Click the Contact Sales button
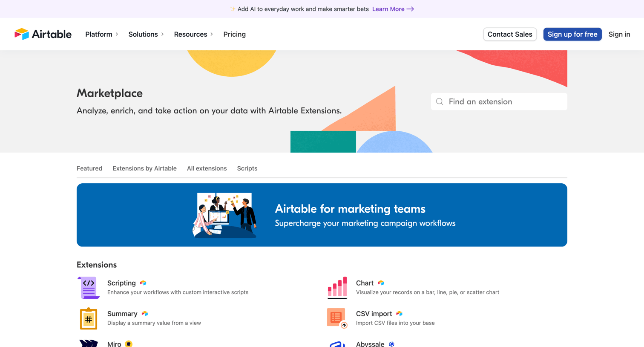This screenshot has width=644, height=347. click(x=510, y=34)
